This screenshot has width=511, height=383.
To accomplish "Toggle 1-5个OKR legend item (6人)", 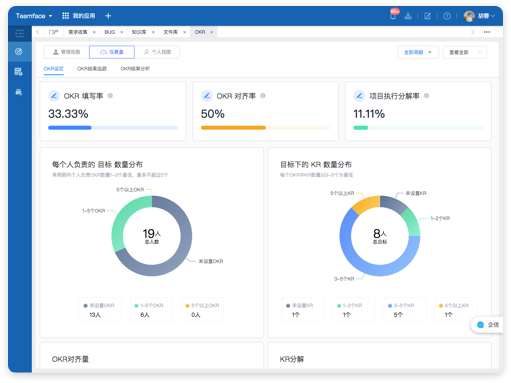I will pyautogui.click(x=151, y=310).
